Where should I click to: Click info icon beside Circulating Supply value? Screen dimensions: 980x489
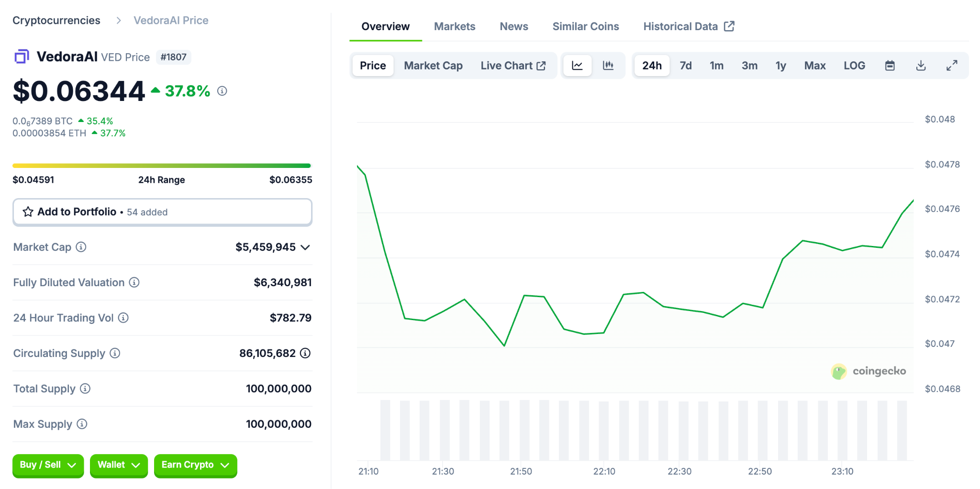click(305, 353)
